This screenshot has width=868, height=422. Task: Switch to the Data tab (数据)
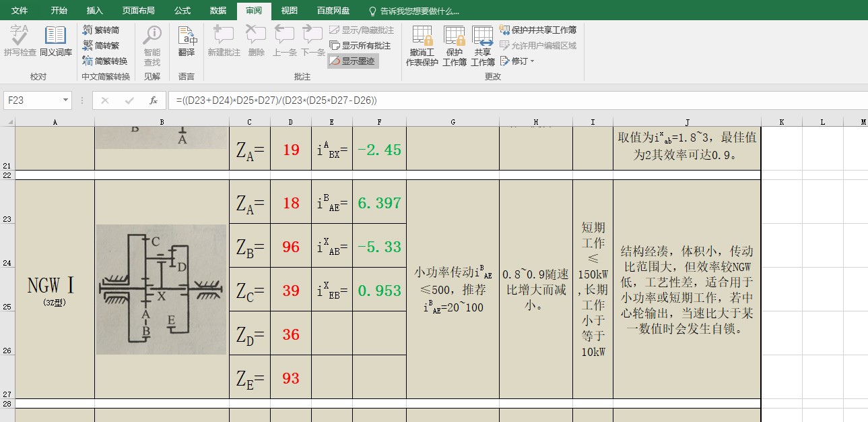click(218, 11)
